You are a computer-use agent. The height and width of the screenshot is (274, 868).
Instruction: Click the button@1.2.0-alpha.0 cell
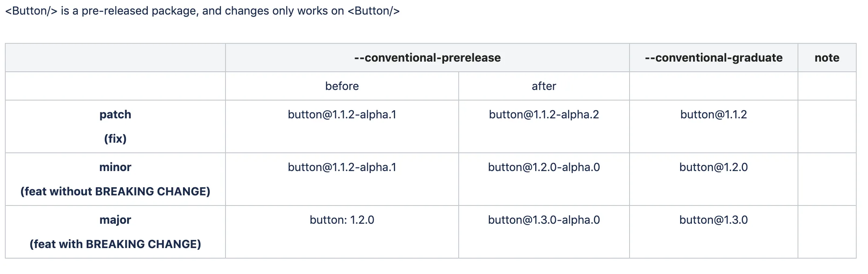click(544, 167)
